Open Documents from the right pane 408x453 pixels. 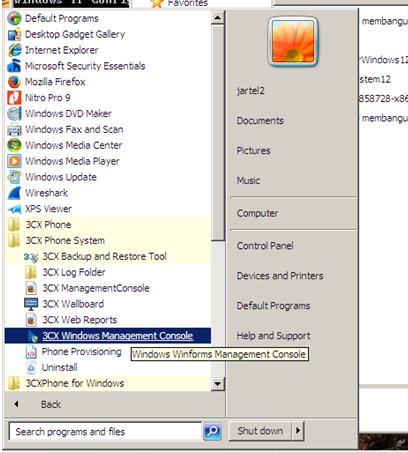click(x=260, y=121)
